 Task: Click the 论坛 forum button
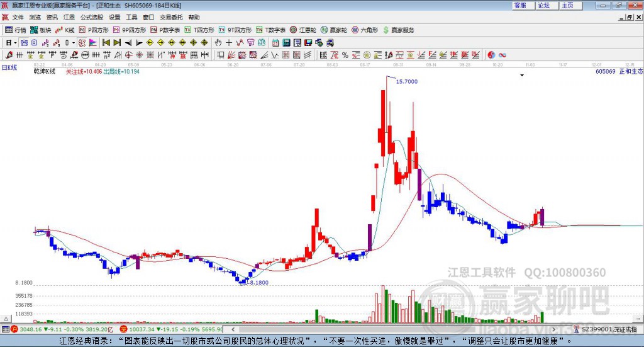547,5
